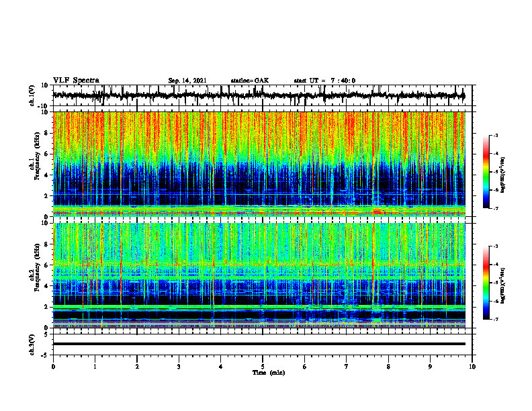Click time axis tick label 4
Screen dimensions: 532x411
point(221,367)
